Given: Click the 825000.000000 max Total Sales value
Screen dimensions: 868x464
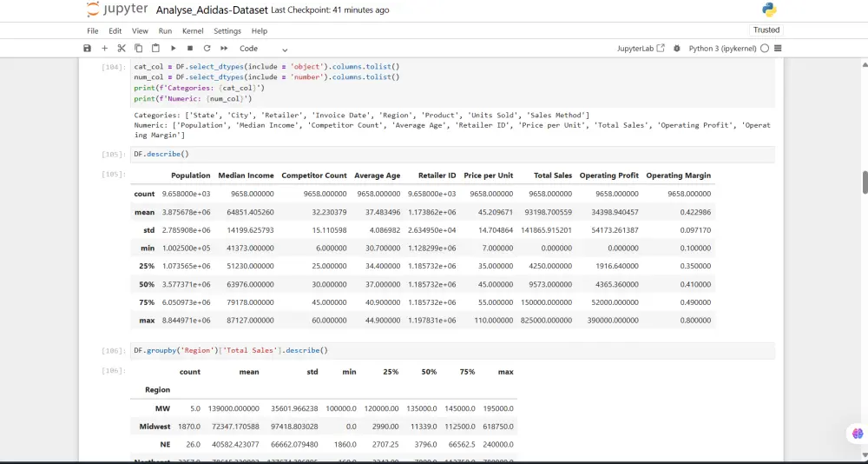Looking at the screenshot, I should [x=546, y=321].
